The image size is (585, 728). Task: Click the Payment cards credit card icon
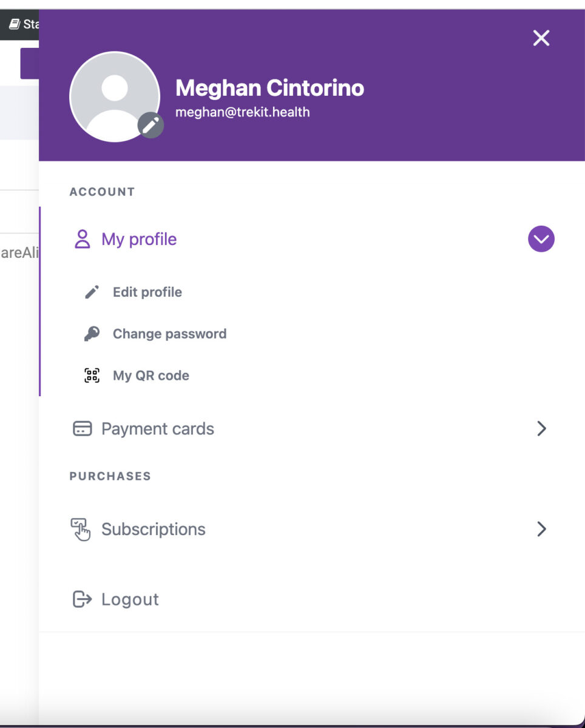point(82,429)
